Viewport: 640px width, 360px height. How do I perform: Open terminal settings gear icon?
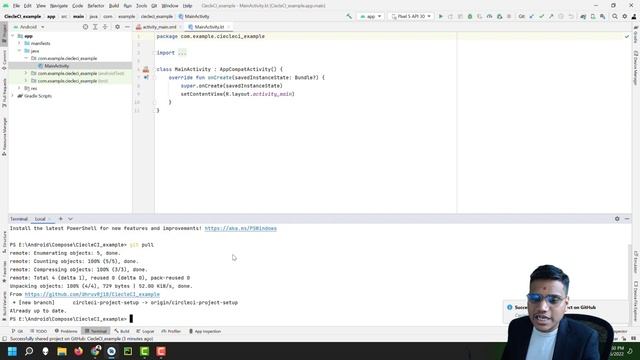617,219
